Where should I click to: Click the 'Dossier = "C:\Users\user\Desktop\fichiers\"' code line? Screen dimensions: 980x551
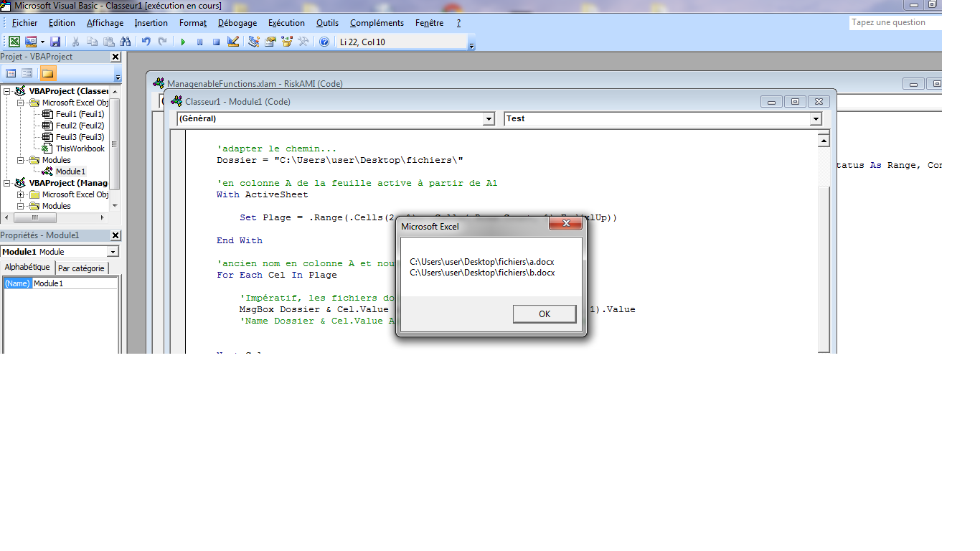pyautogui.click(x=340, y=160)
